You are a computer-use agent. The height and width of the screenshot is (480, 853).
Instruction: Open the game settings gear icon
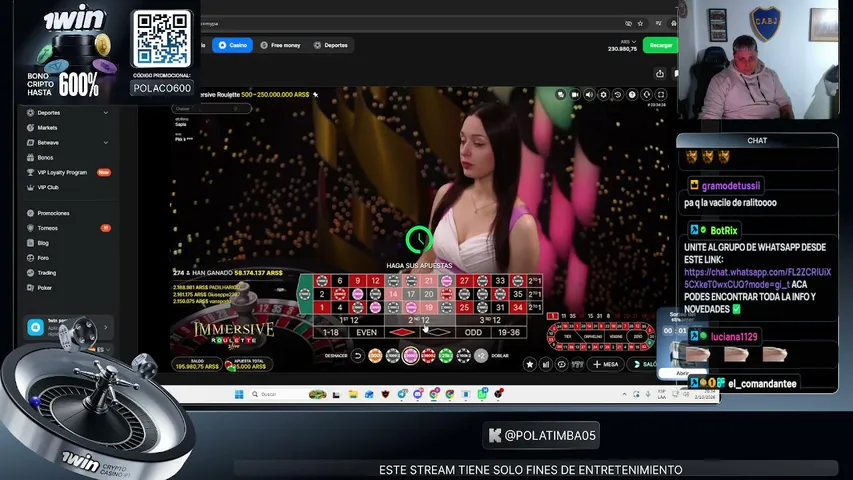pyautogui.click(x=603, y=95)
